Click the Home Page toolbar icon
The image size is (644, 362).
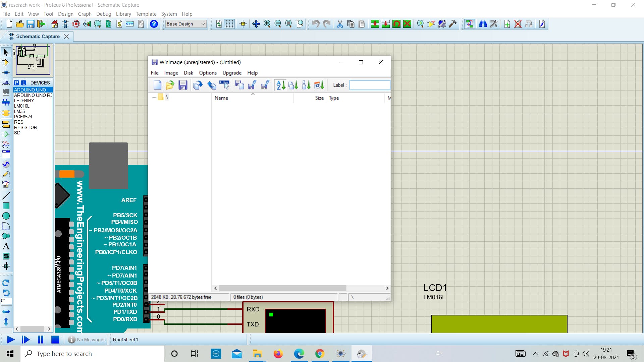click(55, 24)
